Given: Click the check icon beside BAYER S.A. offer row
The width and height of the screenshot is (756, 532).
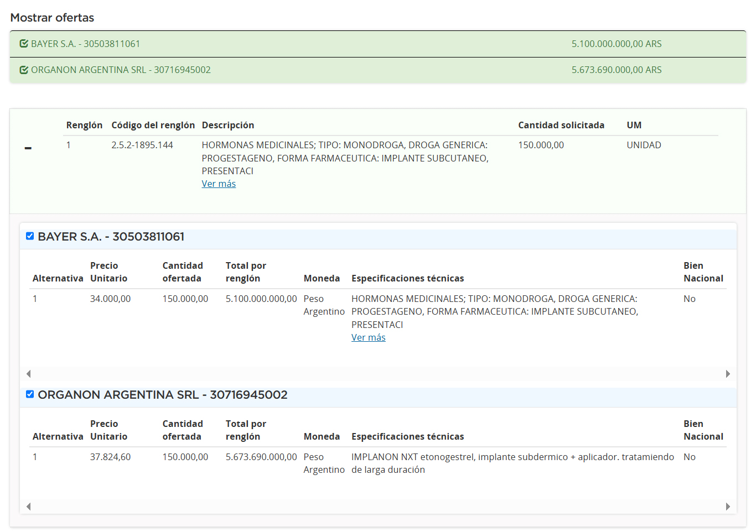Looking at the screenshot, I should 24,44.
